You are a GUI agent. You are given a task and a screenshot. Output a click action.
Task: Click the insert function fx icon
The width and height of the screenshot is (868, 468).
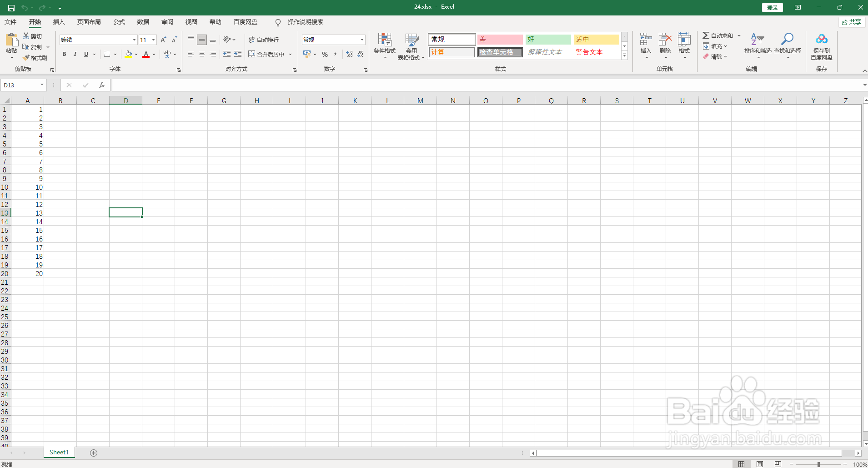pyautogui.click(x=102, y=85)
